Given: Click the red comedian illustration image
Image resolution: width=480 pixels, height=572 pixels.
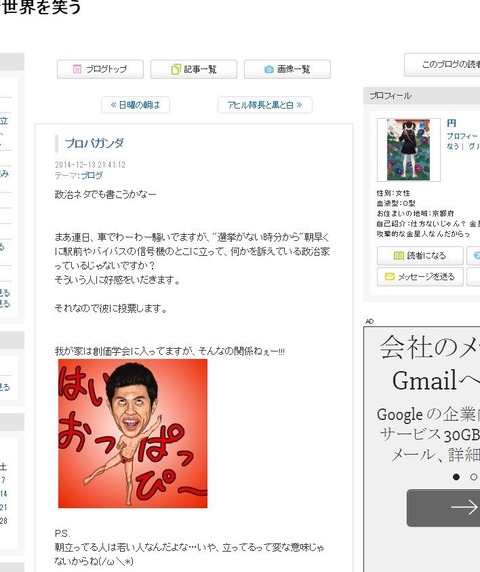Looking at the screenshot, I should [133, 433].
